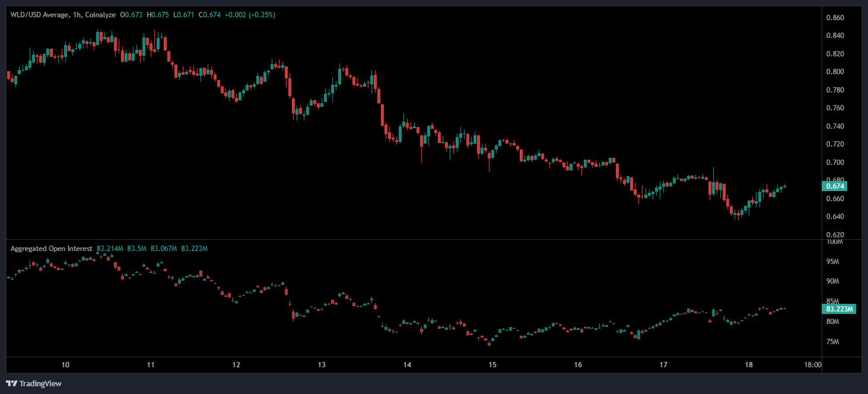Click the 18:00 time label

coord(812,365)
